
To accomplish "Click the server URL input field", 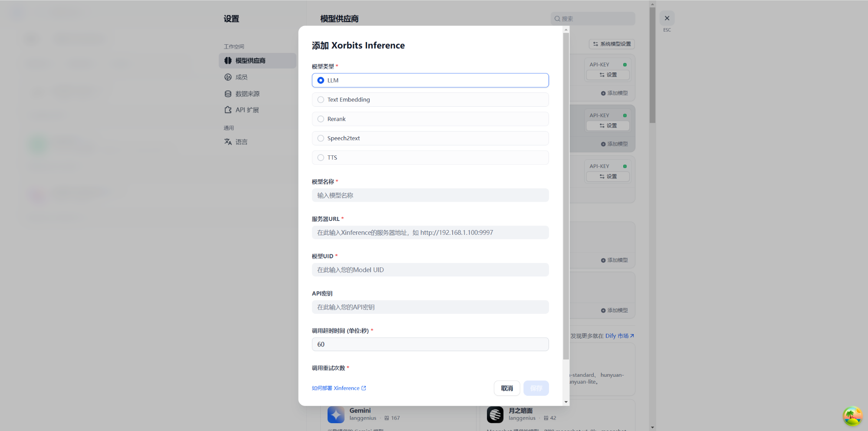I will tap(430, 233).
